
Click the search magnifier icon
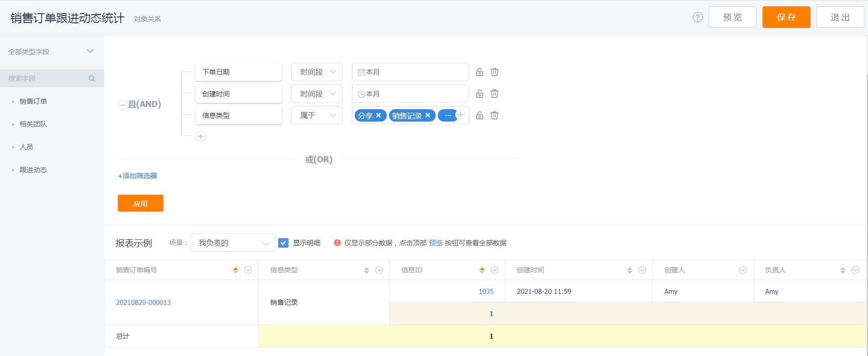coord(92,79)
